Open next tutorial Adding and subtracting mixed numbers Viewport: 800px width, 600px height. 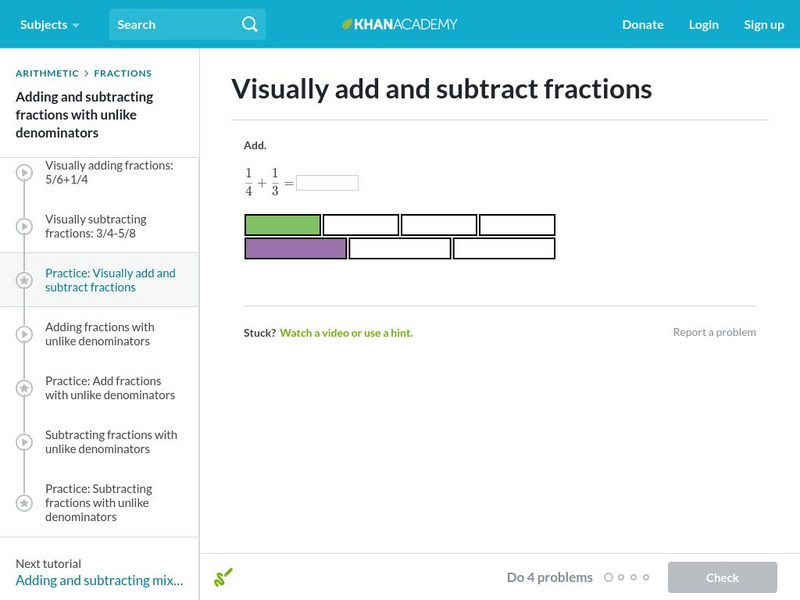click(99, 580)
